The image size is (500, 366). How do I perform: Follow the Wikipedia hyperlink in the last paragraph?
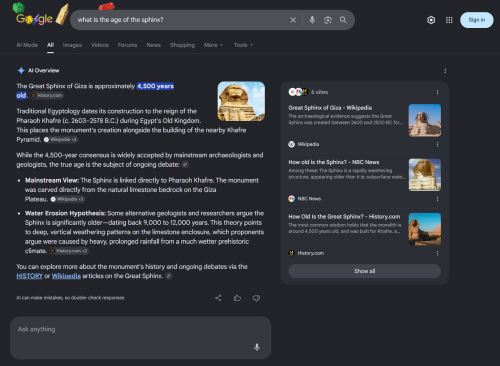tap(66, 276)
